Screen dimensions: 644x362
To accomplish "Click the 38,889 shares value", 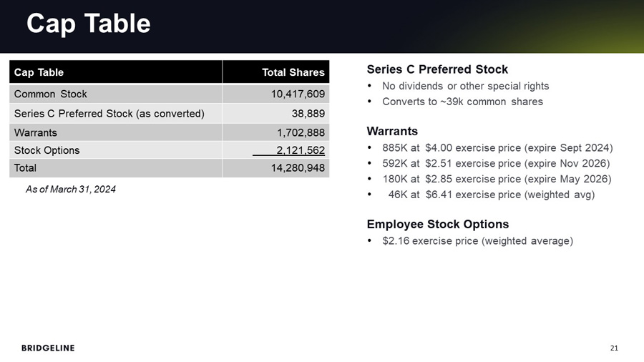I will click(308, 113).
